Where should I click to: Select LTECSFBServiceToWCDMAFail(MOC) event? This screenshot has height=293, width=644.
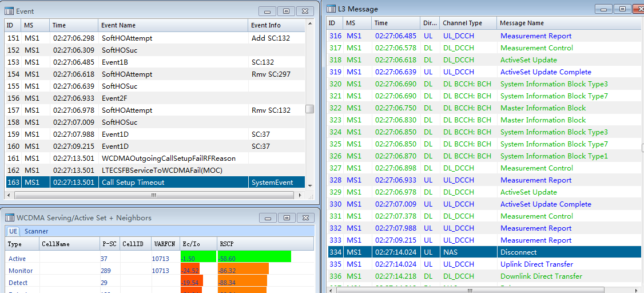click(155, 170)
